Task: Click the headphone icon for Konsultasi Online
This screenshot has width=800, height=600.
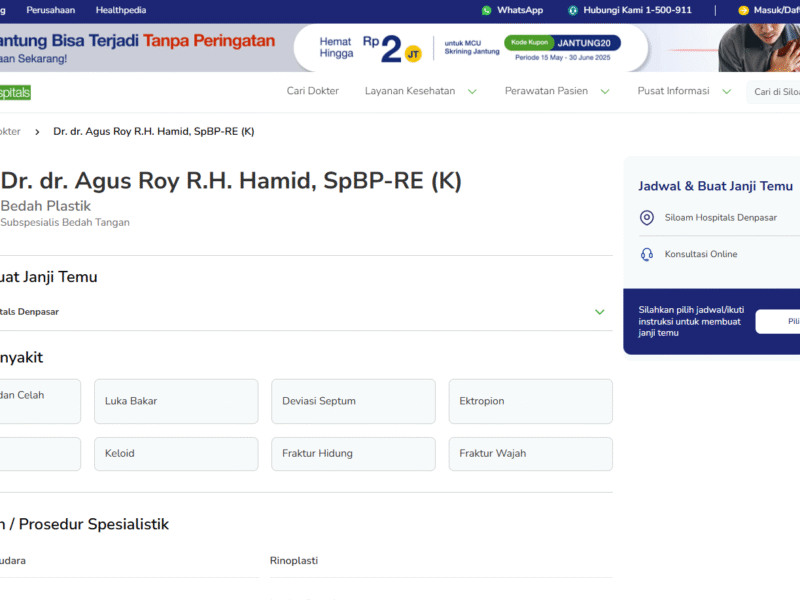Action: pyautogui.click(x=646, y=254)
